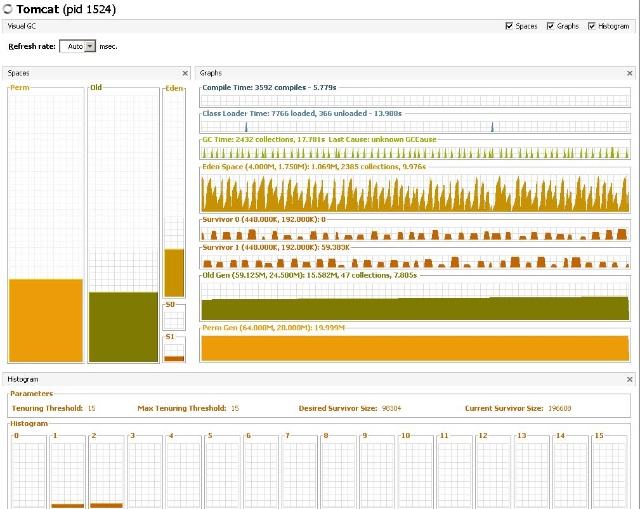Image resolution: width=640 pixels, height=509 pixels.
Task: Click histogram age bucket 10
Action: coord(416,473)
